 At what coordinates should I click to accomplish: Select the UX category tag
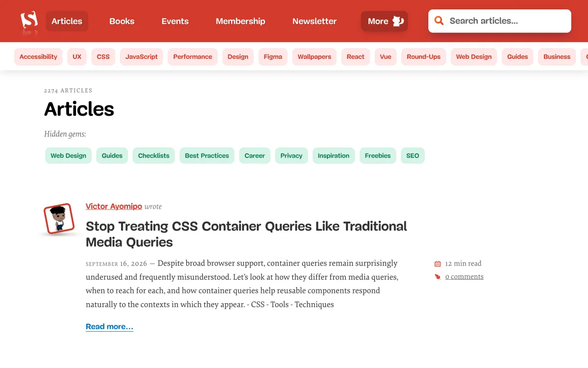click(77, 56)
